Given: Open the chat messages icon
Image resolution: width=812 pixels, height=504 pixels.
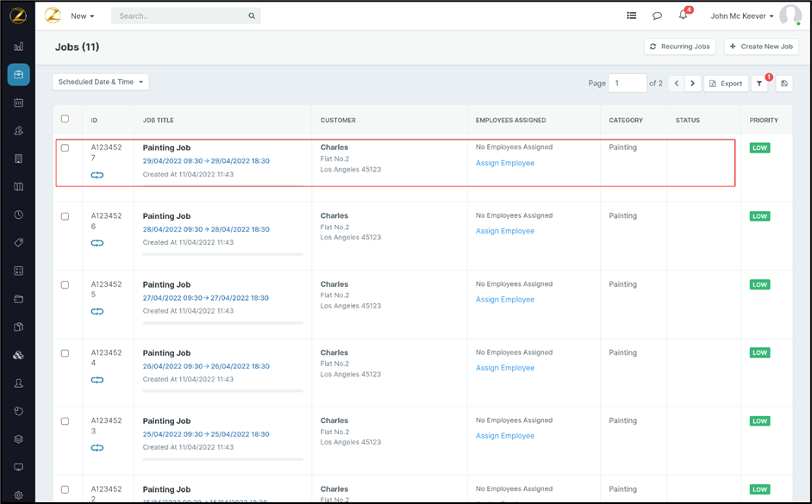Looking at the screenshot, I should (x=657, y=16).
